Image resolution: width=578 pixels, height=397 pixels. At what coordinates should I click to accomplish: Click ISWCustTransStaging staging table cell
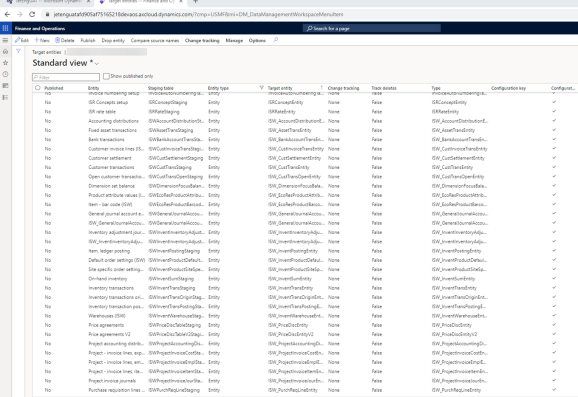170,167
